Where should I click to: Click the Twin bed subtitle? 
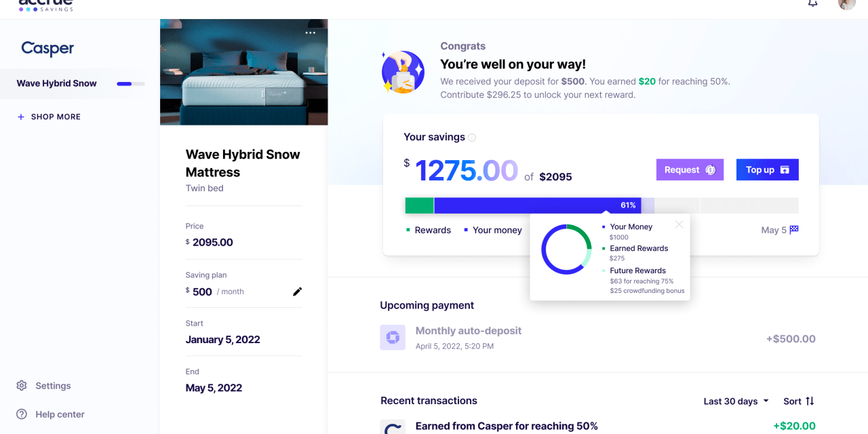[x=205, y=188]
